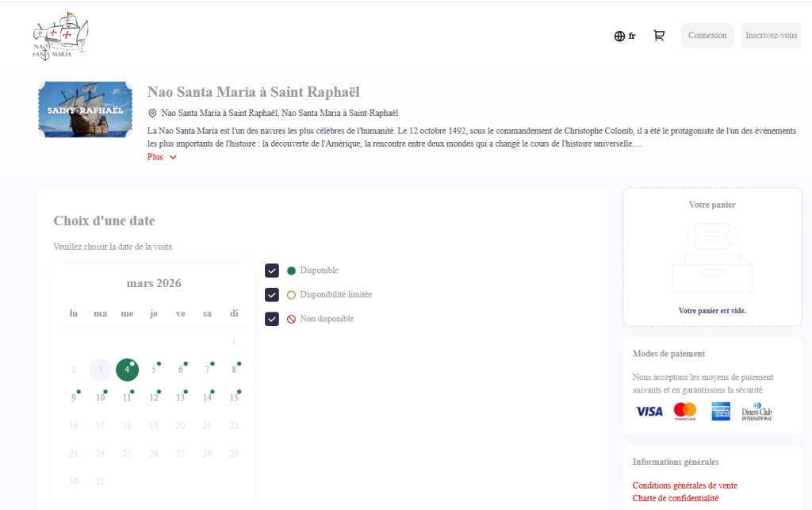812x510 pixels.
Task: Click the Nao Santa María ship logo
Action: (59, 36)
